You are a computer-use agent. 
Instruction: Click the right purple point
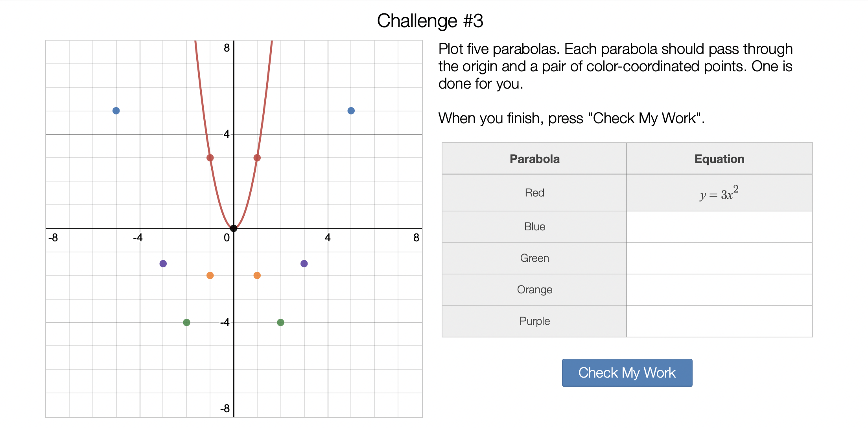click(304, 263)
